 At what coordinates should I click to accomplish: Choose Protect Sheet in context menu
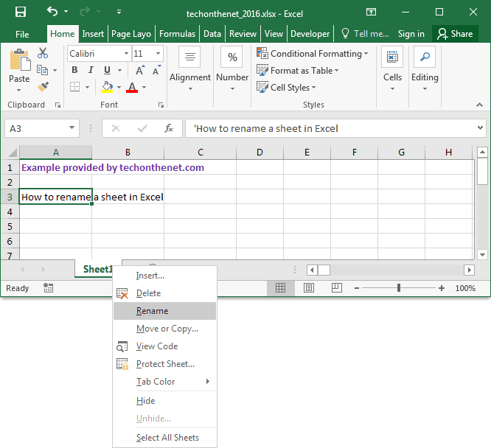pyautogui.click(x=164, y=364)
